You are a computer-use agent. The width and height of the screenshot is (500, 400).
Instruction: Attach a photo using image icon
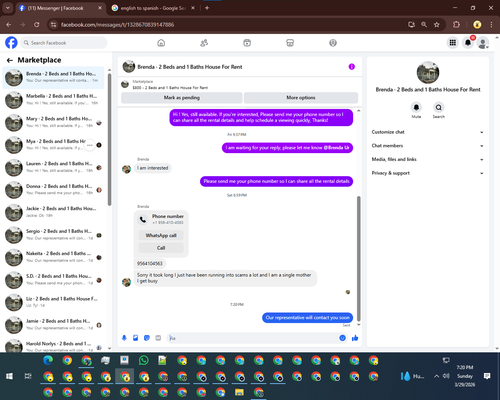tap(136, 338)
